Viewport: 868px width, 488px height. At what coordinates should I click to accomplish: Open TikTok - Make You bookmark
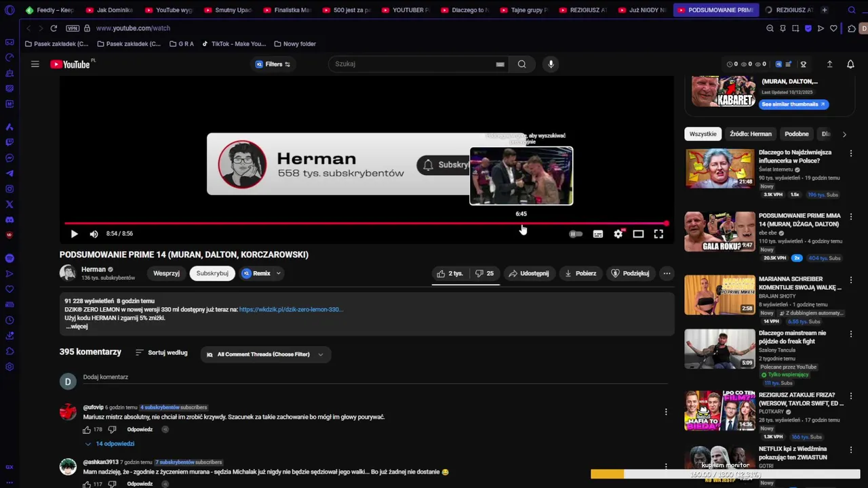tap(234, 44)
